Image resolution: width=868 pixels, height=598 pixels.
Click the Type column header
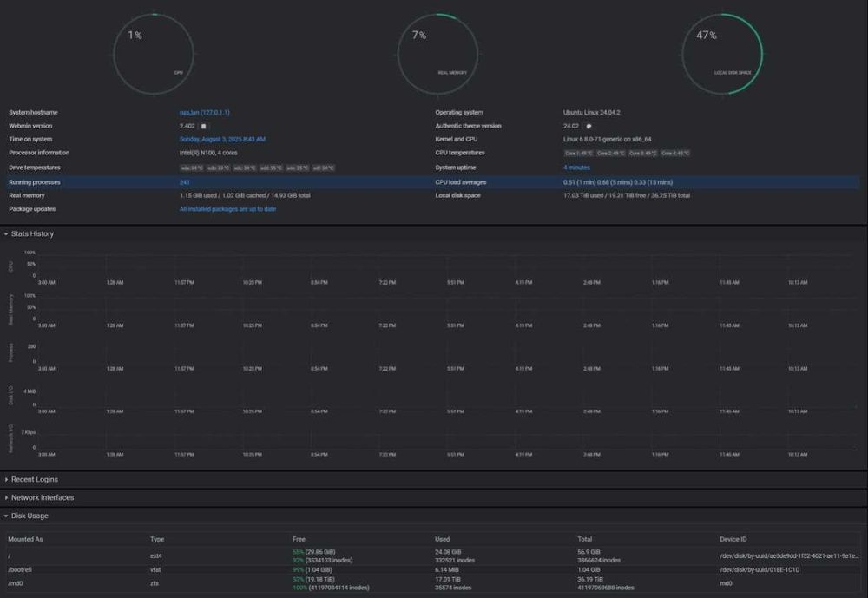(156, 539)
